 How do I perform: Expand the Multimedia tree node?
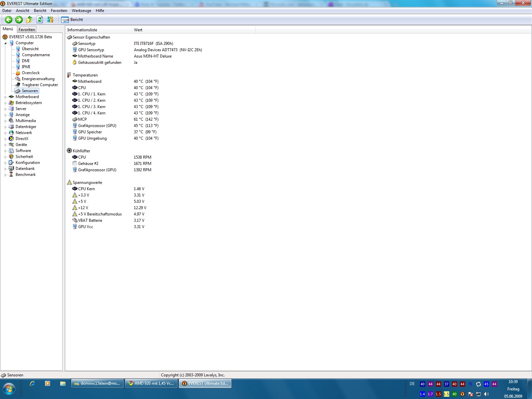click(5, 121)
